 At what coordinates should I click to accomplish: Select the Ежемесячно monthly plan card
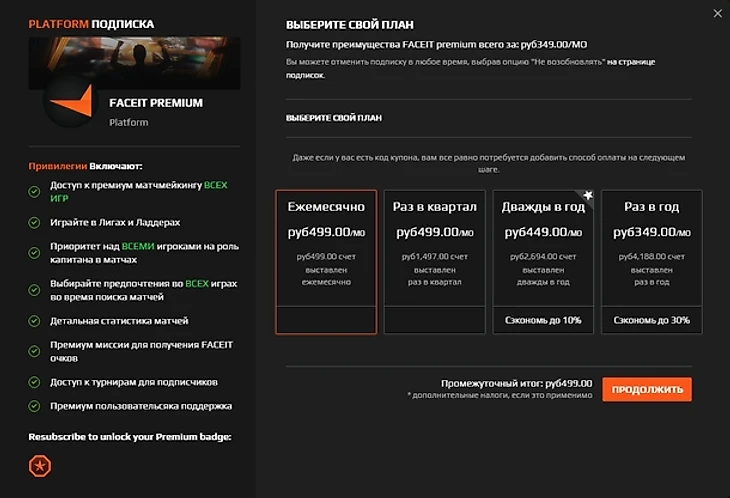(326, 262)
